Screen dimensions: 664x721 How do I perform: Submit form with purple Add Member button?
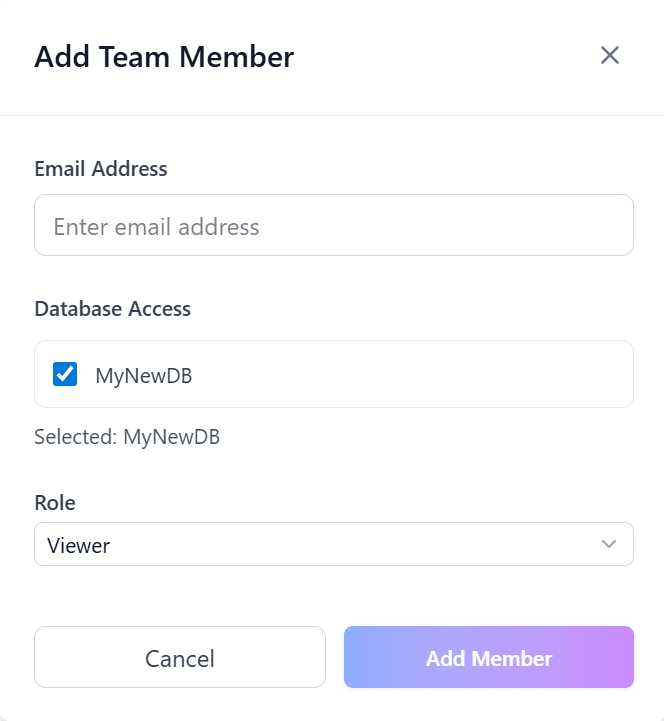tap(488, 657)
